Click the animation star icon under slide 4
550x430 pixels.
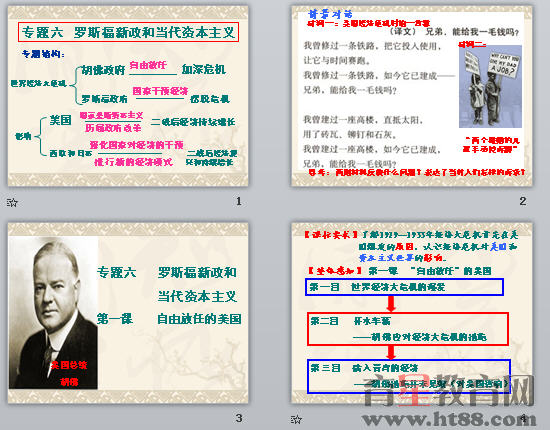click(x=296, y=419)
